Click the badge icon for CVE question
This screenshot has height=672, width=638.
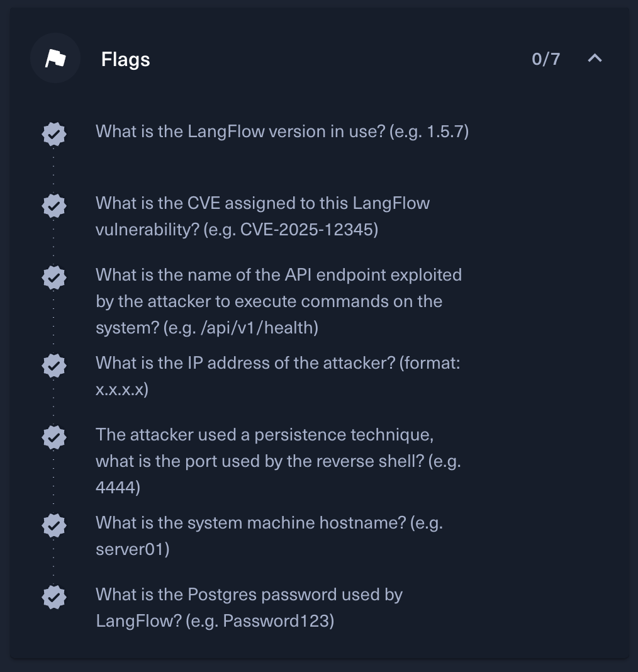pos(54,206)
